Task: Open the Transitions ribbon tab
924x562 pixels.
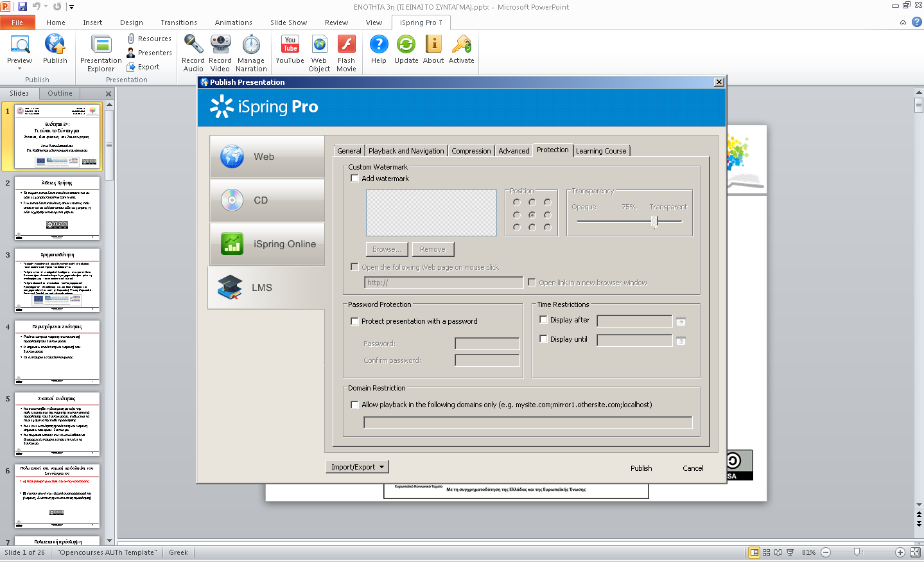Action: tap(179, 22)
